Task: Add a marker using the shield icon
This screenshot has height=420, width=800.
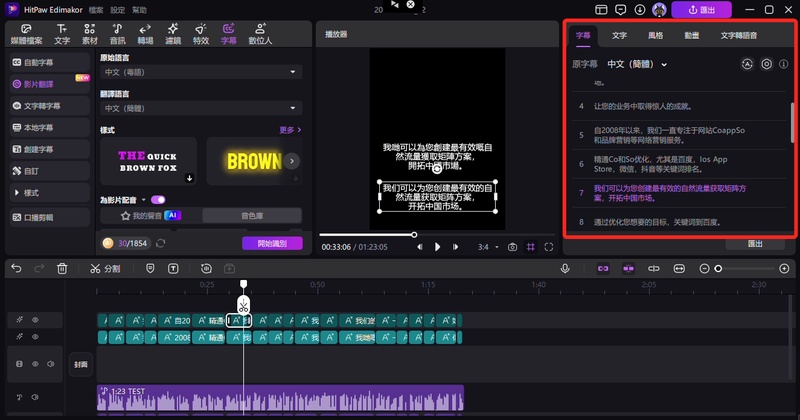Action: click(150, 268)
